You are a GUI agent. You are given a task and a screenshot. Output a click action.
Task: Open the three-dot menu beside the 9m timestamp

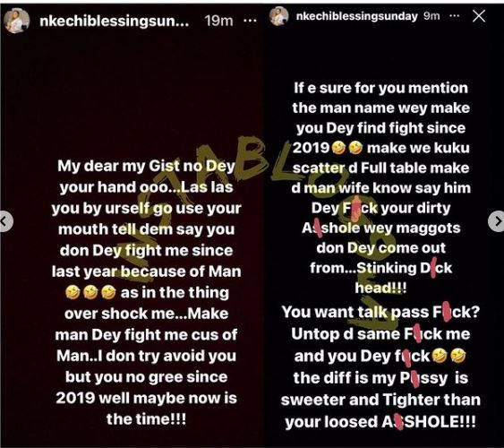[454, 15]
